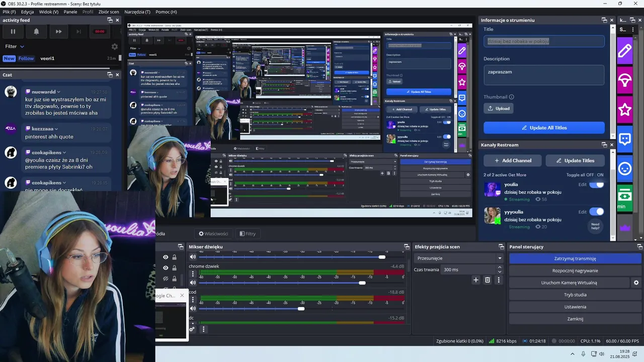Adjust cod volume slider handle
This screenshot has height=362, width=644.
pyautogui.click(x=301, y=309)
